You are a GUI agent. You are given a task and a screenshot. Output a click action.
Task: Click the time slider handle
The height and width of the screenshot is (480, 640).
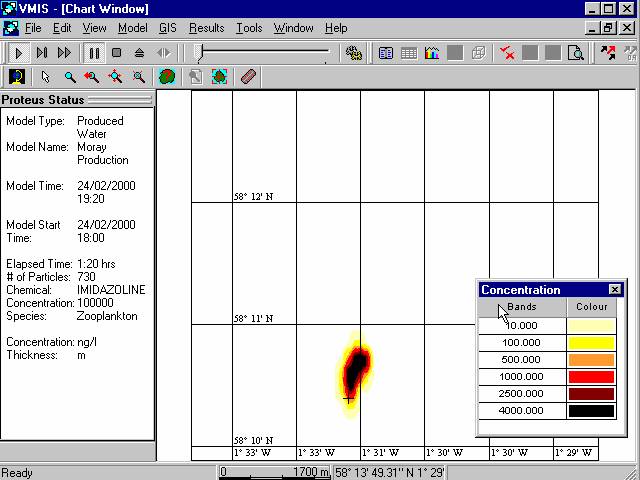(x=200, y=53)
